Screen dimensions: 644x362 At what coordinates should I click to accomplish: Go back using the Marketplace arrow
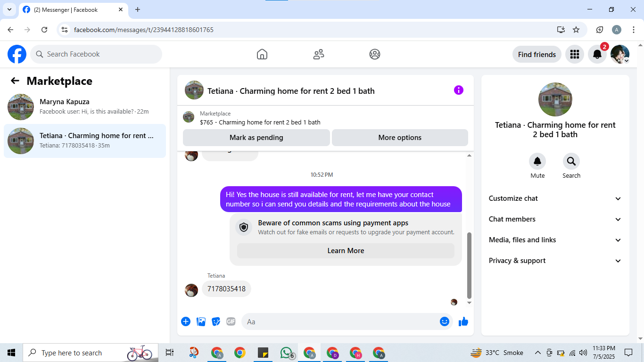[x=15, y=81]
